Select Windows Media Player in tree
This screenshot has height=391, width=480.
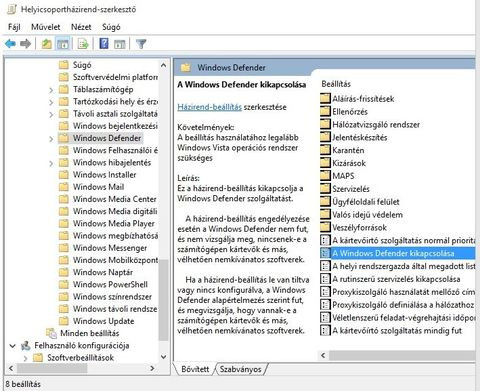107,223
